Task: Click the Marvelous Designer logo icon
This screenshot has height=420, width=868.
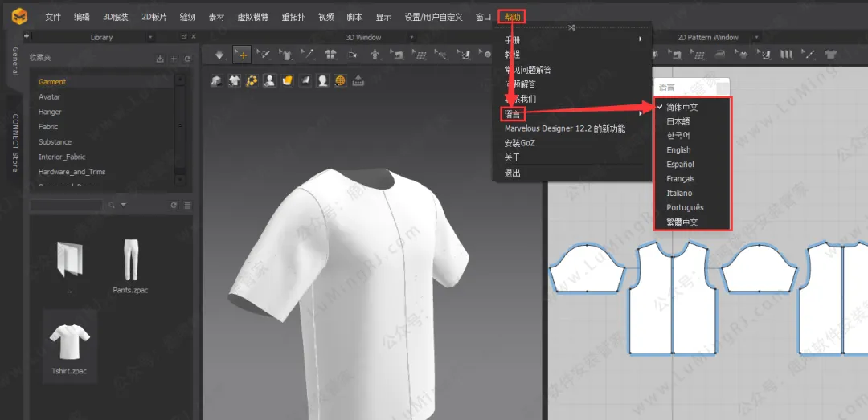Action: [x=18, y=15]
